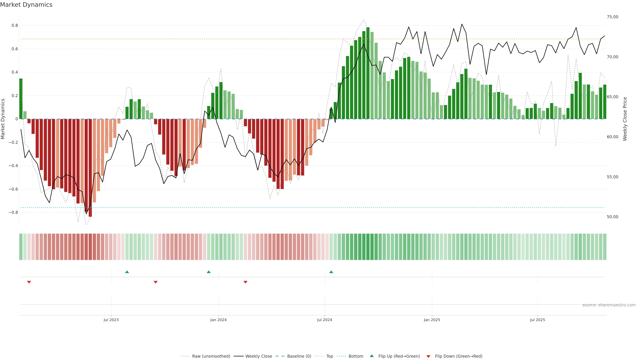This screenshot has width=644, height=362.
Task: Click the Market Dynamics chart title
Action: 26,5
